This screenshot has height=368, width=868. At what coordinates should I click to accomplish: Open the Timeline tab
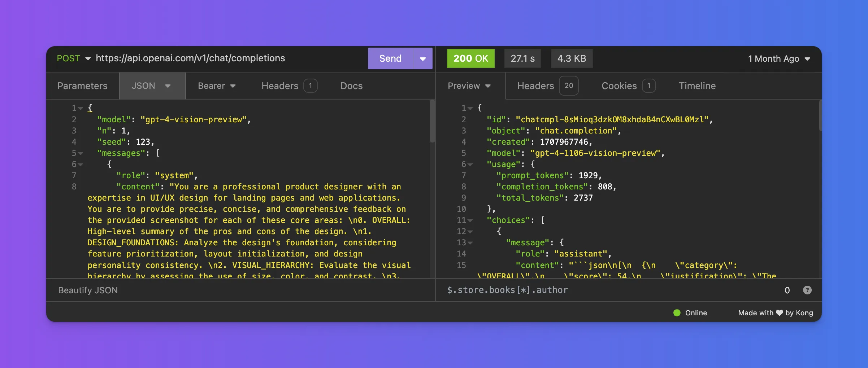click(697, 86)
